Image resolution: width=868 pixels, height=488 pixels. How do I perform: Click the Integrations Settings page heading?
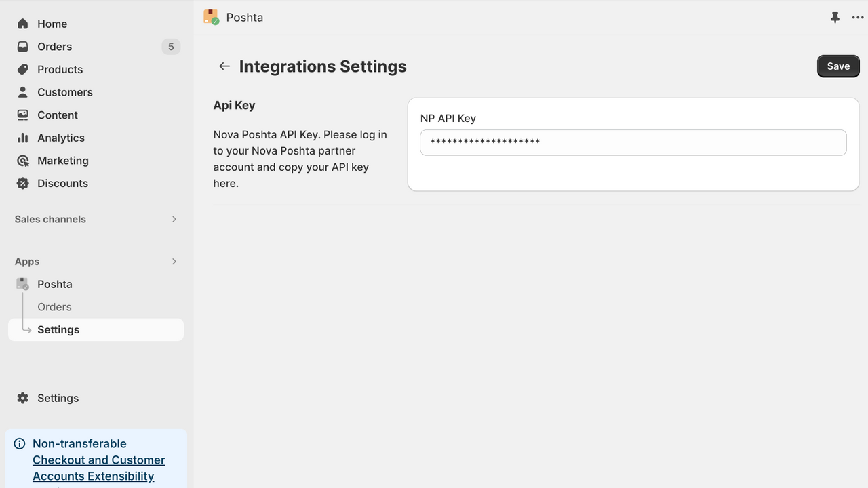[x=323, y=66]
